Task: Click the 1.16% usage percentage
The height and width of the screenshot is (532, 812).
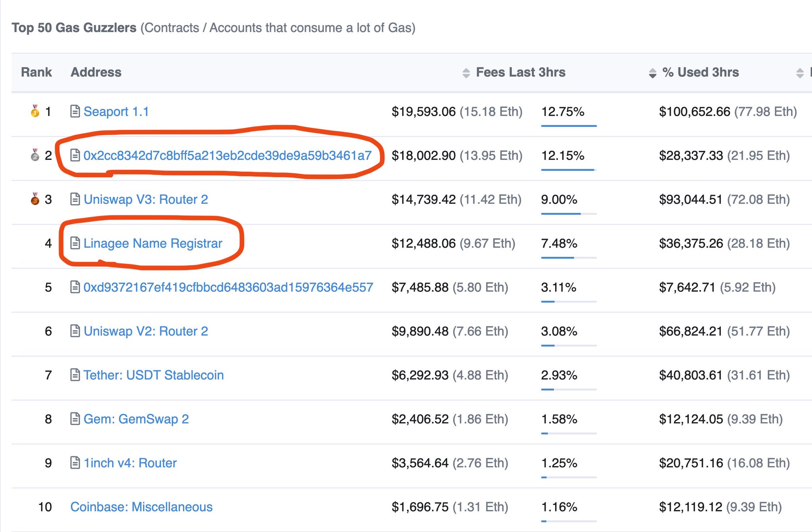Action: point(559,507)
